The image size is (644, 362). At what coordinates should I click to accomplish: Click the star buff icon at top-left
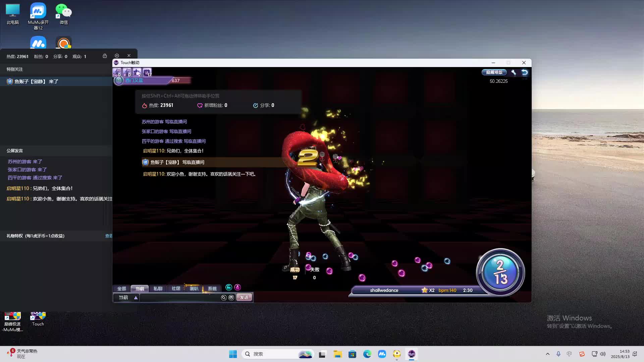[x=137, y=72]
